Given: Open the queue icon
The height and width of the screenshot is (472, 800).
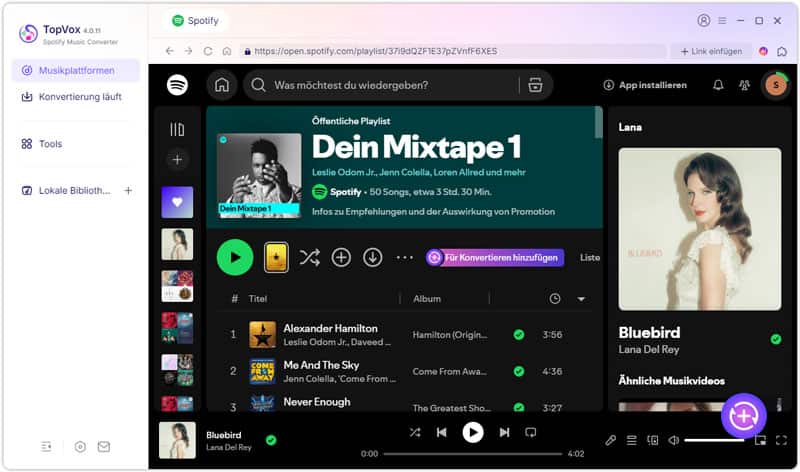Looking at the screenshot, I should click(x=632, y=440).
